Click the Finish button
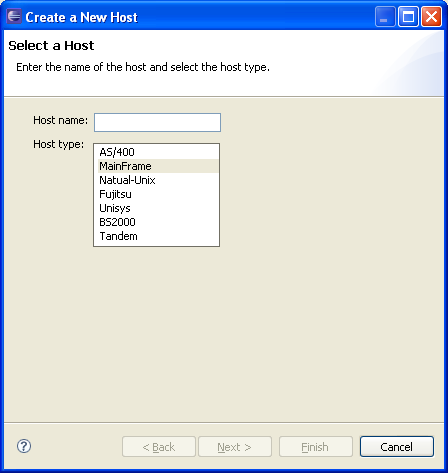448x473 pixels. click(316, 447)
